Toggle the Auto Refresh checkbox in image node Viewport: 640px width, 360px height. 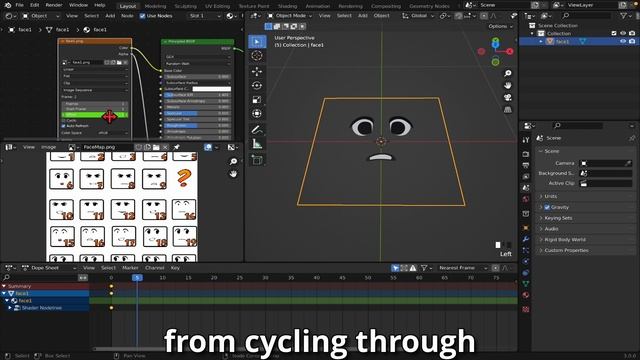(x=63, y=126)
